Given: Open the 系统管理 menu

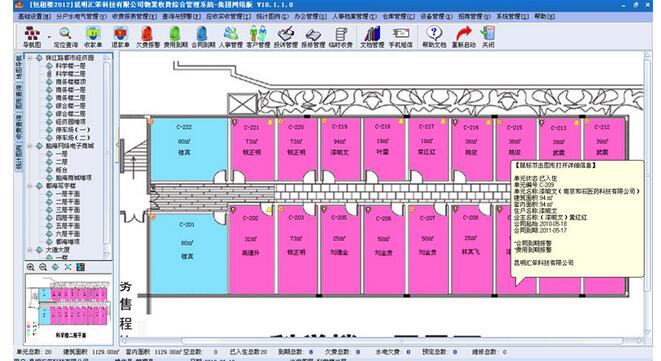Looking at the screenshot, I should click(x=512, y=16).
